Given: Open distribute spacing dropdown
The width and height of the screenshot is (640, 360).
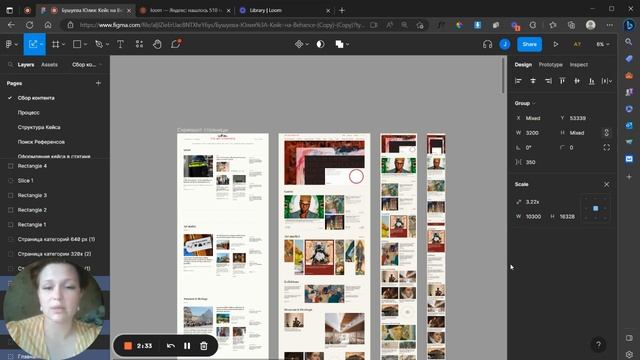Looking at the screenshot, I should click(x=607, y=81).
